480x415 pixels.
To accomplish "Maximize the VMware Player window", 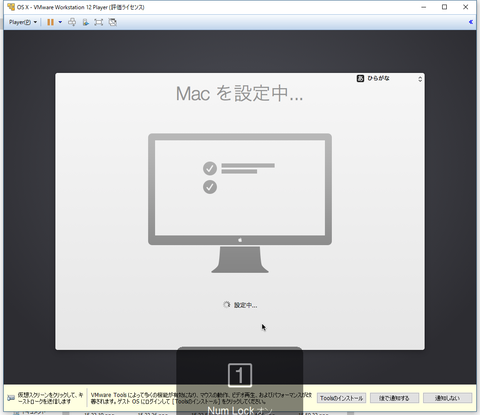I will (444, 7).
